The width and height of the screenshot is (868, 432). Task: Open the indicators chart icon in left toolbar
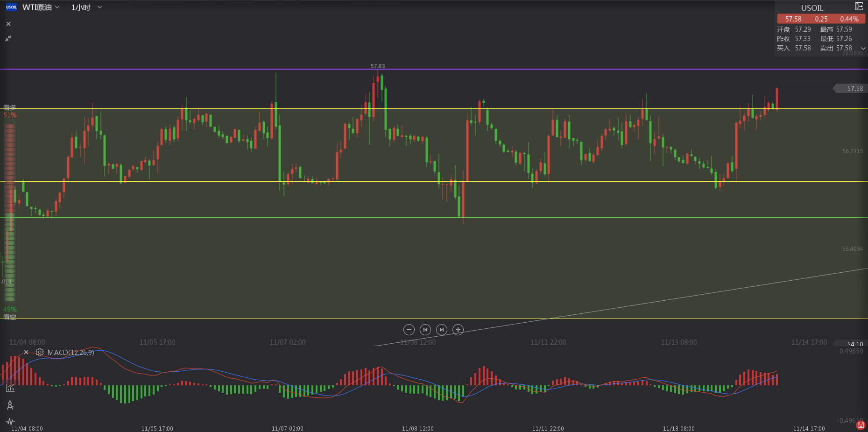10,388
